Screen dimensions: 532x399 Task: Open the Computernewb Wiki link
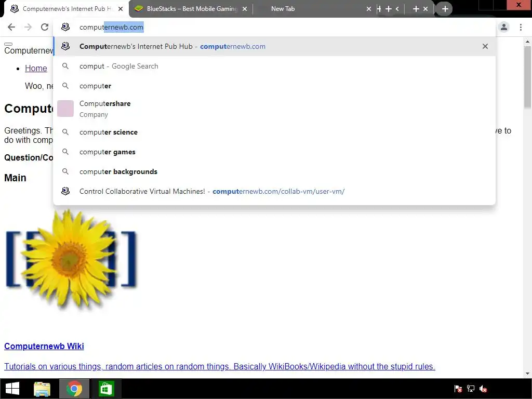pyautogui.click(x=44, y=346)
